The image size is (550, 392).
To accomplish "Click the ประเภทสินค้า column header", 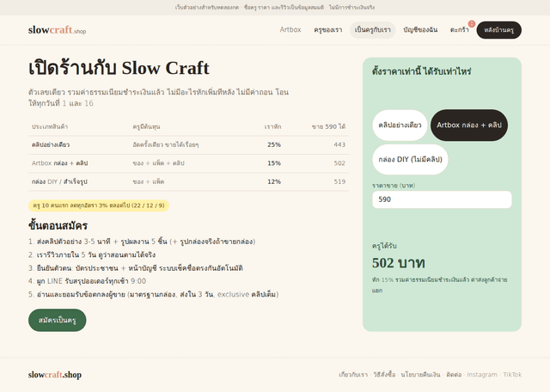I will click(x=50, y=126).
